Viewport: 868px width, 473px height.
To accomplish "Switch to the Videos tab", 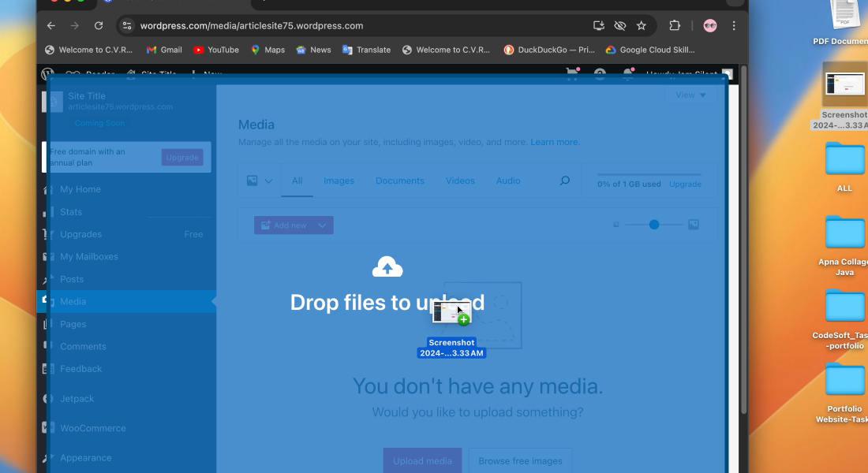I will click(460, 181).
